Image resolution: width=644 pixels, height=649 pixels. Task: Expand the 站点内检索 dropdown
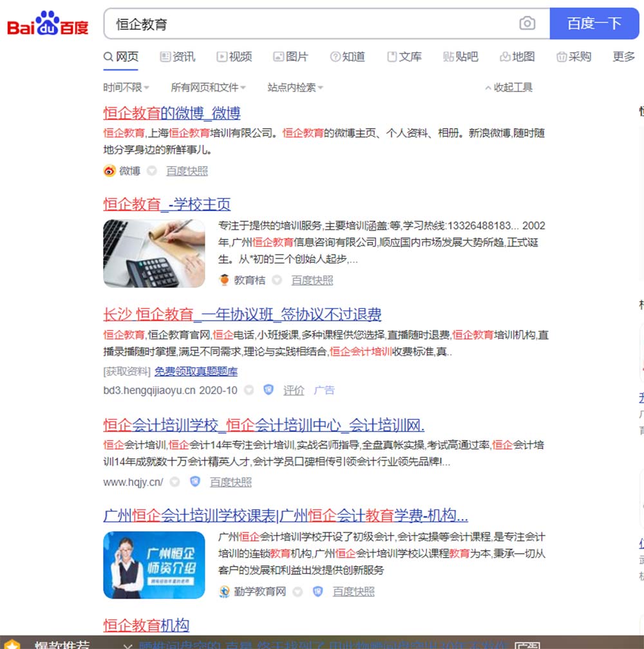295,88
